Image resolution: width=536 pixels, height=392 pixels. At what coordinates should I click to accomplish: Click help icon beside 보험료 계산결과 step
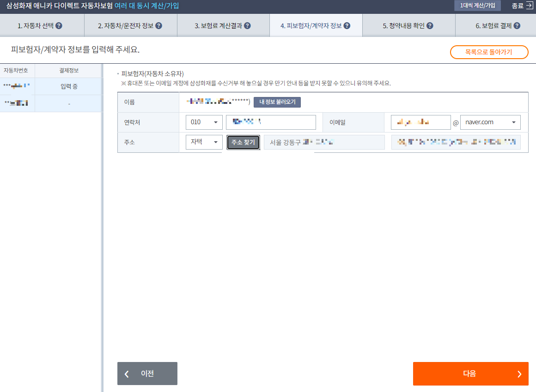click(x=248, y=25)
